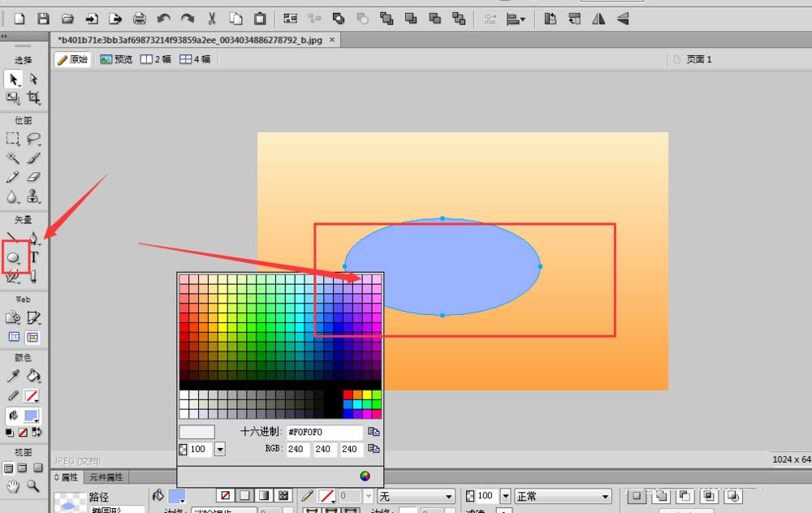Select the Marquee tool
Image resolution: width=812 pixels, height=513 pixels.
coord(13,139)
